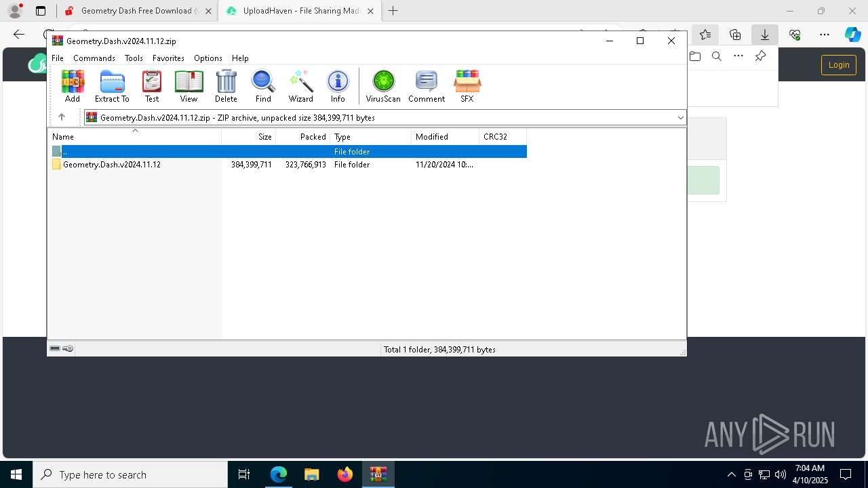Open the View toolbar icon
Screen dimensions: 868x488
[189, 86]
